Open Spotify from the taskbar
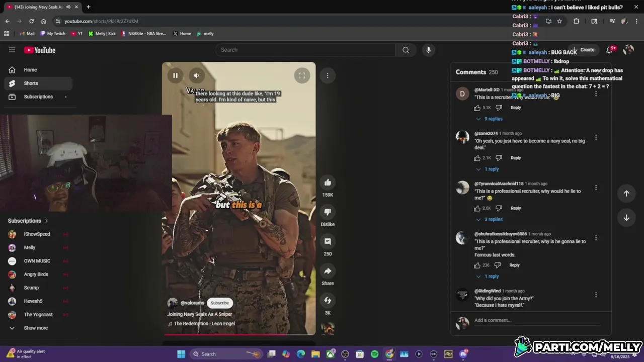 coord(374,354)
